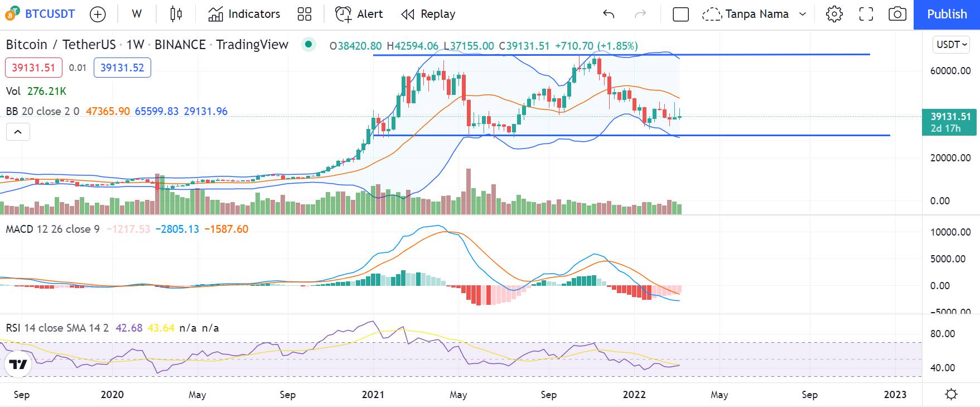Add symbol with plus circle icon

(98, 14)
